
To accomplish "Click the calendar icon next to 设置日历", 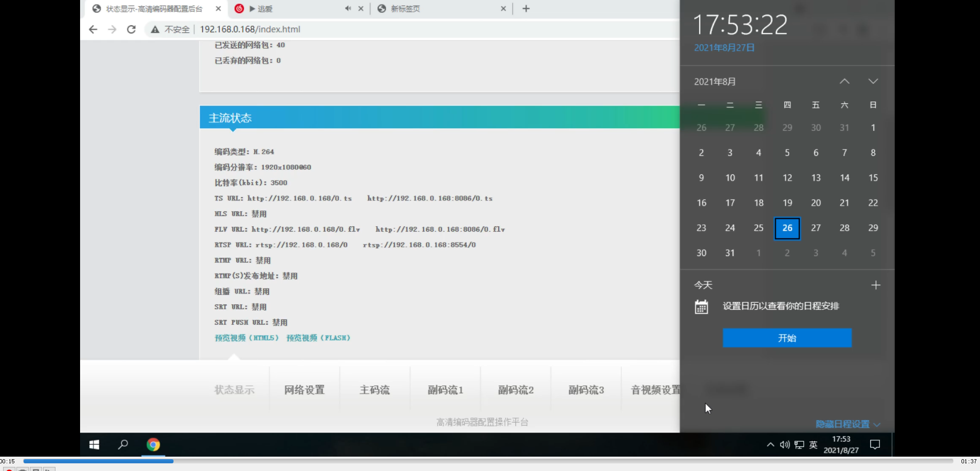I will click(702, 306).
